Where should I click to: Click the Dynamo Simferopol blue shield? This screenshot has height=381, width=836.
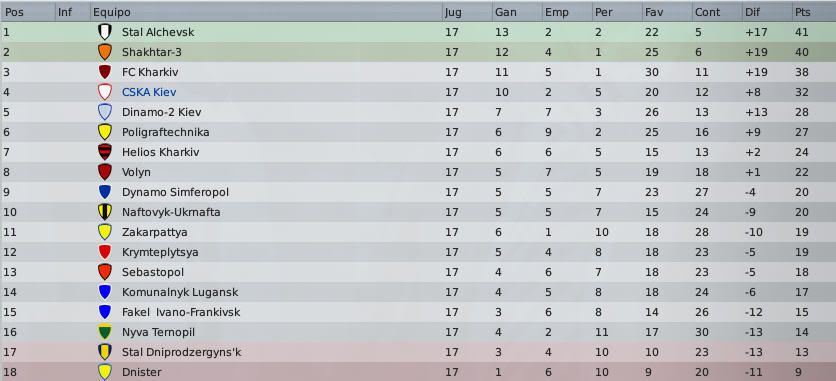click(x=104, y=192)
